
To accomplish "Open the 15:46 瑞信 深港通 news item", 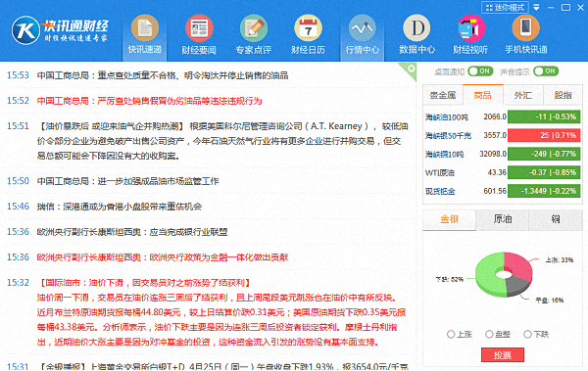I will pyautogui.click(x=120, y=207).
